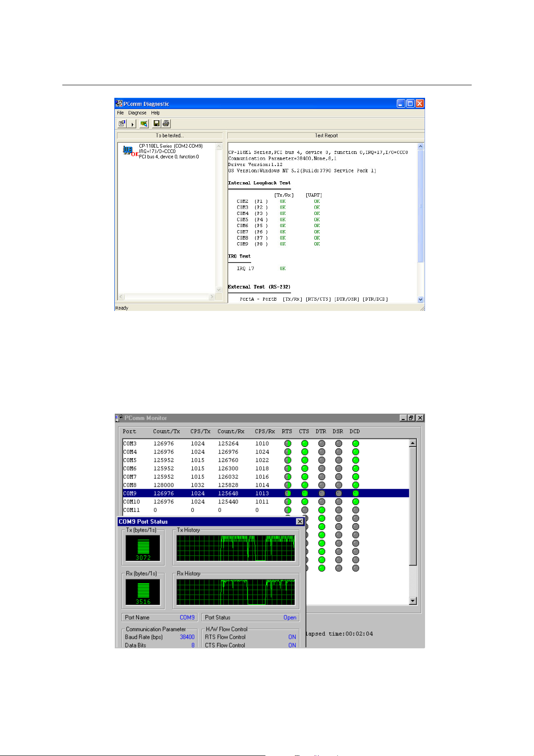Click 'External Test (RS-232)' heading
The image size is (534, 756).
click(259, 287)
